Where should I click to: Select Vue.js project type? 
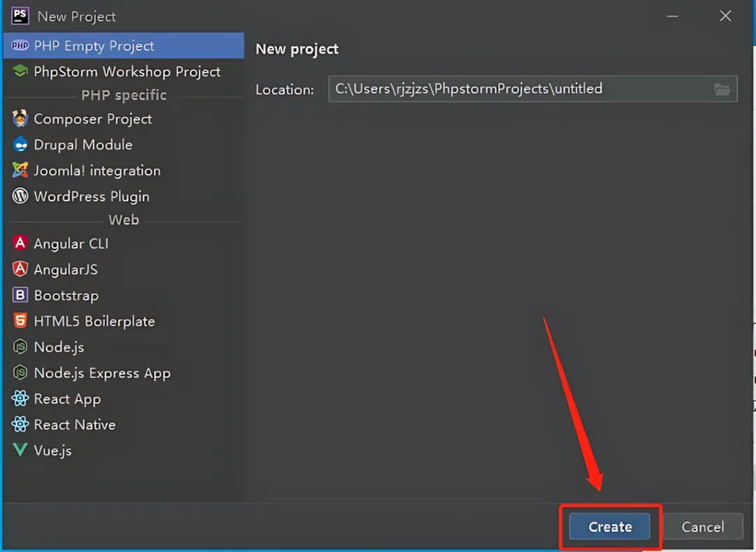[124, 451]
